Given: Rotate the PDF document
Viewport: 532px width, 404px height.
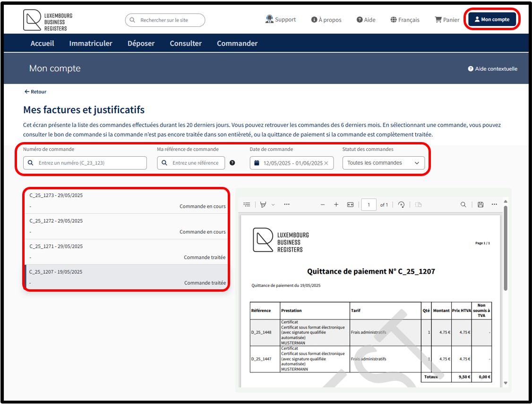Looking at the screenshot, I should coord(401,204).
